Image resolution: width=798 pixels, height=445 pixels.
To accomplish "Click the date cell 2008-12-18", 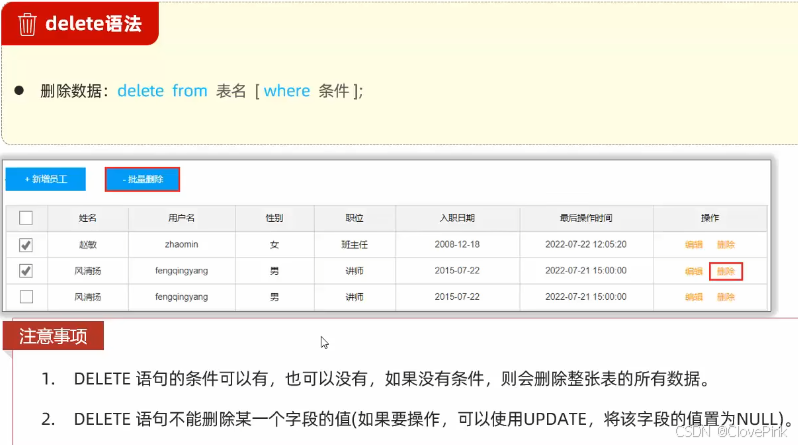I will point(457,244).
